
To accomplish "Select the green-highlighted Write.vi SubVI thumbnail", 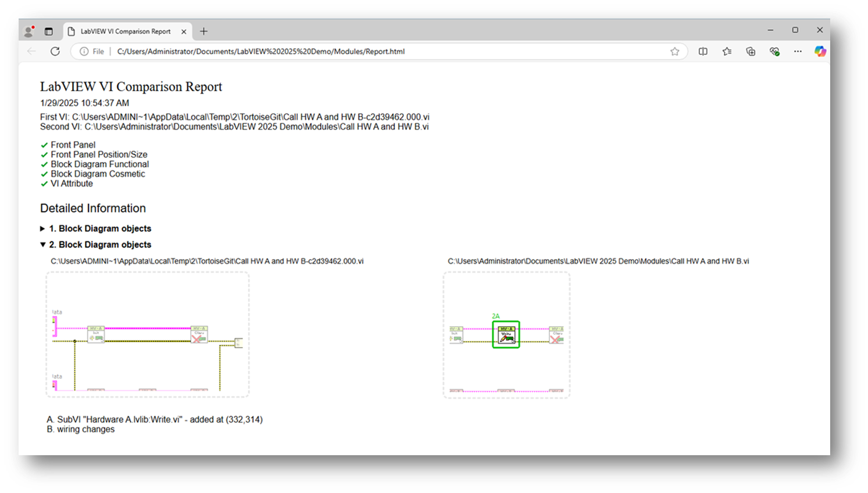I will (x=506, y=336).
